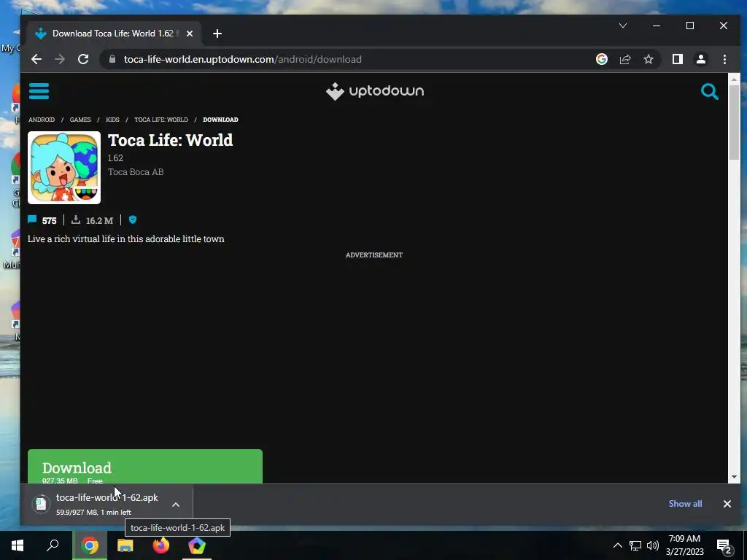Show hidden system tray icons
The image size is (747, 560).
tap(617, 545)
